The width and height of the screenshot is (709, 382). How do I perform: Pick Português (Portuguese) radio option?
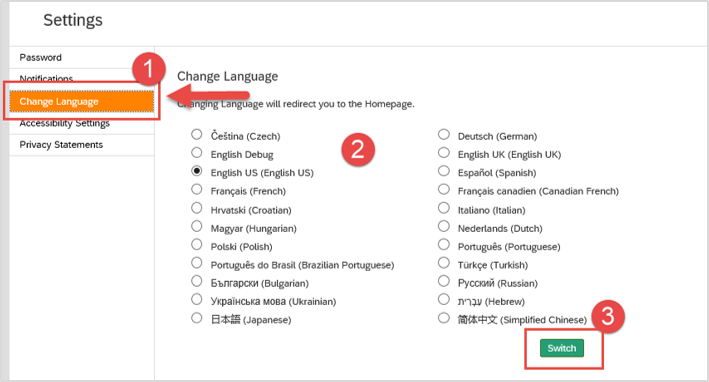click(444, 245)
